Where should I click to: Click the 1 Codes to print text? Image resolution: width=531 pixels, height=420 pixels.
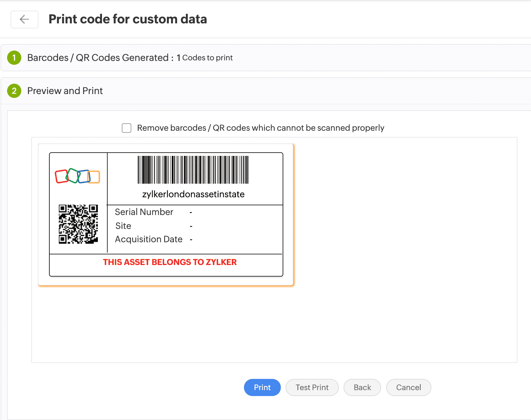tap(205, 58)
